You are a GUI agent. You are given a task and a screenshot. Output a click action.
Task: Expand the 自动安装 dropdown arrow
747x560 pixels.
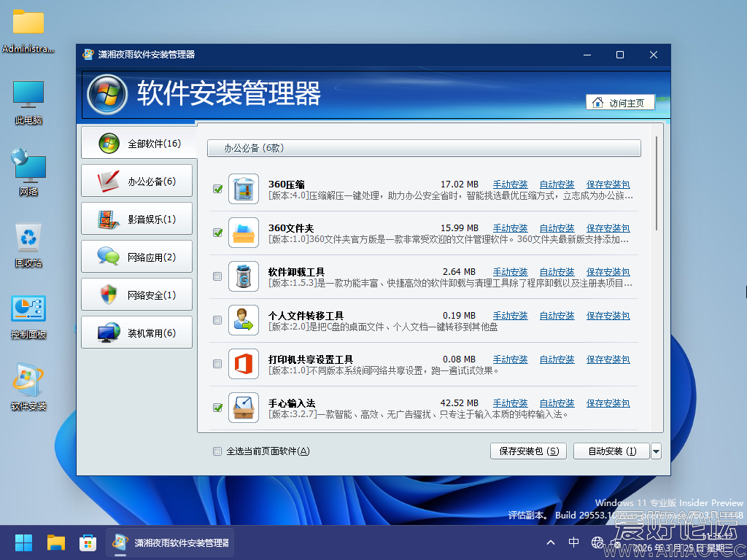pos(656,451)
